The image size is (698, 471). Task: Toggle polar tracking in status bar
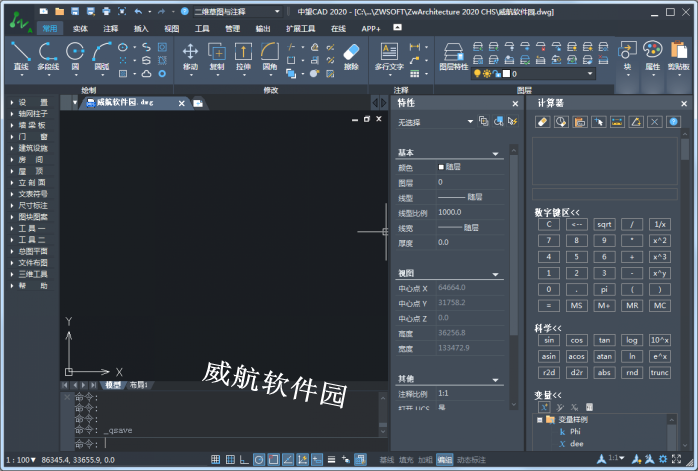pyautogui.click(x=259, y=459)
